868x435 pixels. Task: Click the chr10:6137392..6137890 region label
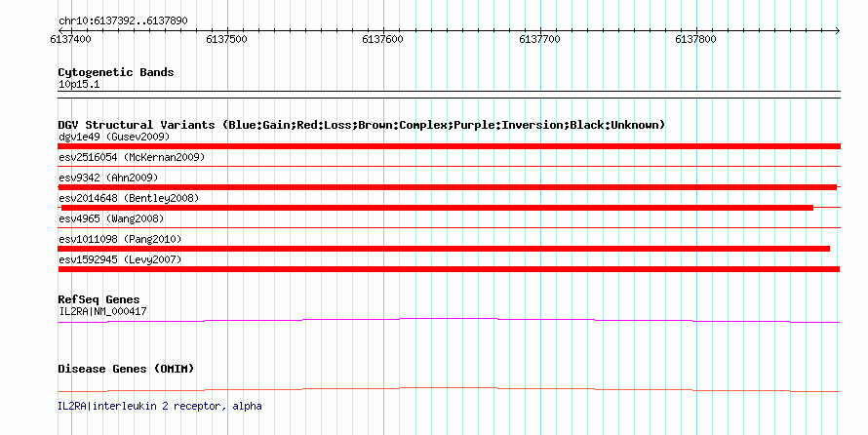pos(123,21)
